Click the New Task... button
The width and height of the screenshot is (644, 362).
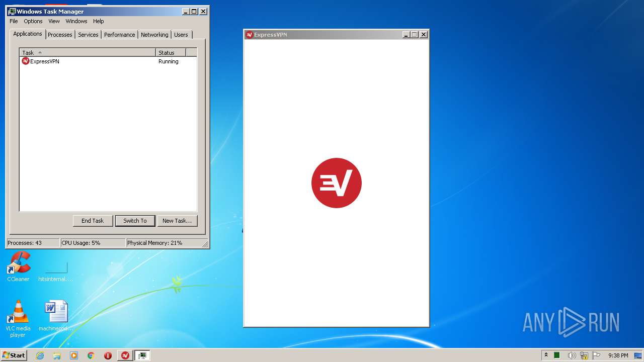coord(177,221)
